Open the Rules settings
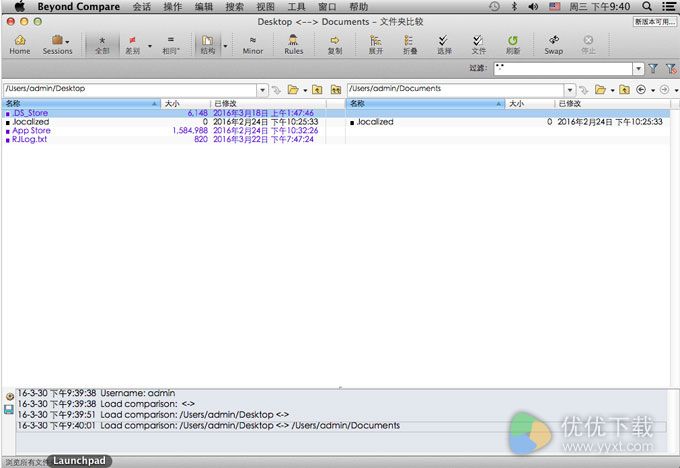Screen dimensions: 680x468 tap(294, 45)
